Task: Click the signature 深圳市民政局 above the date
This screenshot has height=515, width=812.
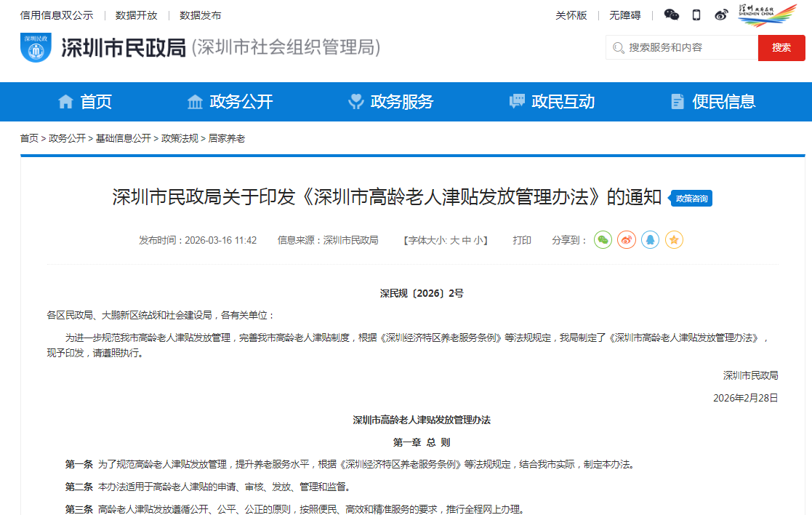Action: point(751,375)
